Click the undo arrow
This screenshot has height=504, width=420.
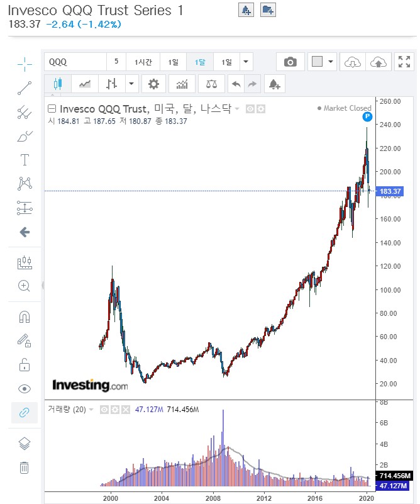click(236, 84)
